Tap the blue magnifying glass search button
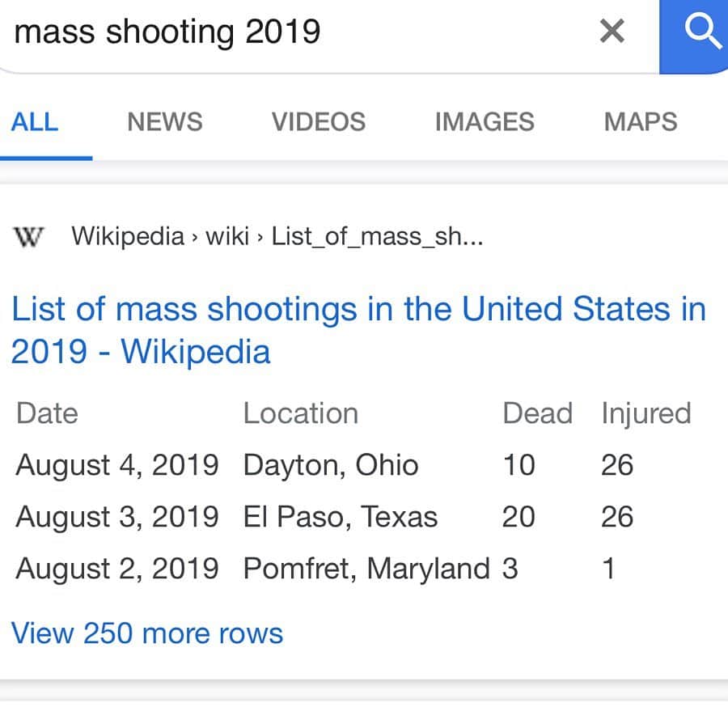The height and width of the screenshot is (728, 728). 694,36
